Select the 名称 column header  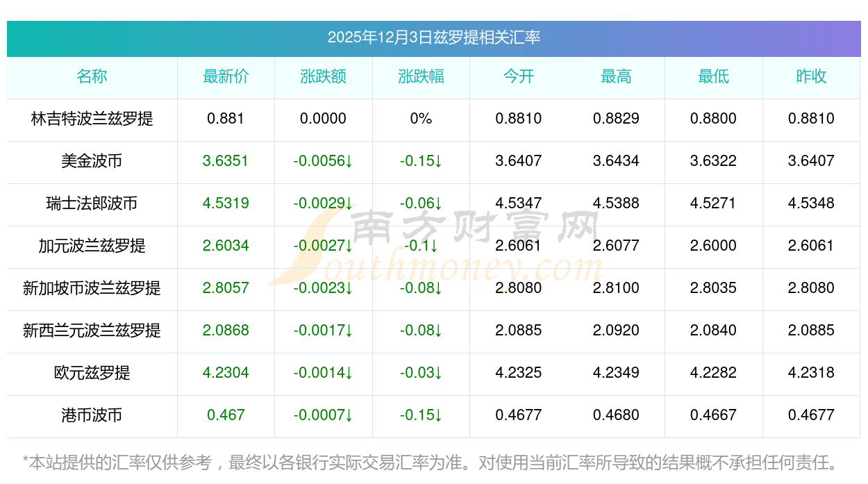pos(92,76)
